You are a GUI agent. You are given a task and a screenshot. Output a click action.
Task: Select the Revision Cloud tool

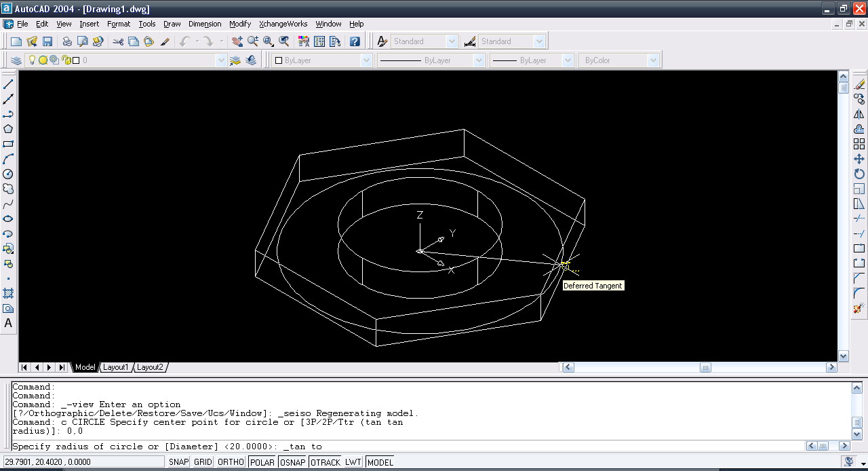8,189
